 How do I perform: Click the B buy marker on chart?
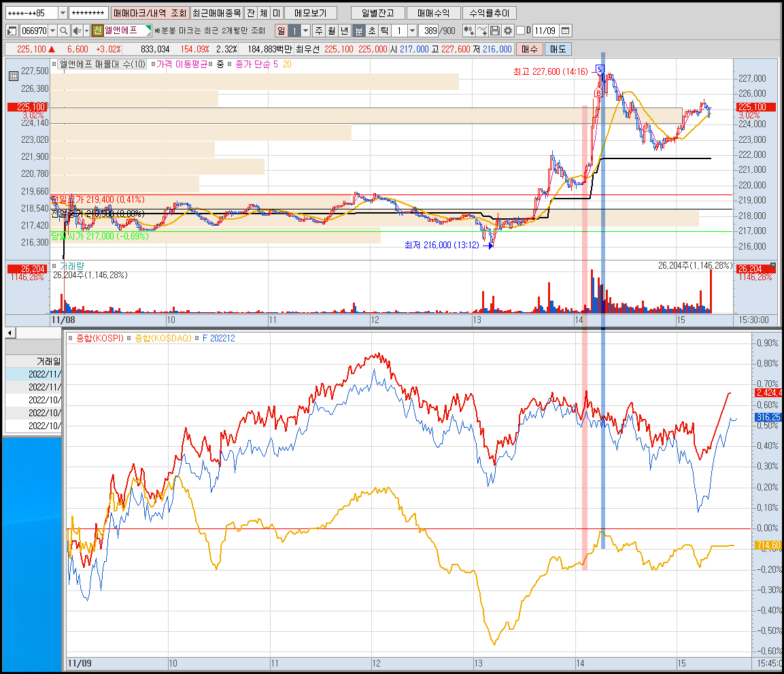[598, 93]
